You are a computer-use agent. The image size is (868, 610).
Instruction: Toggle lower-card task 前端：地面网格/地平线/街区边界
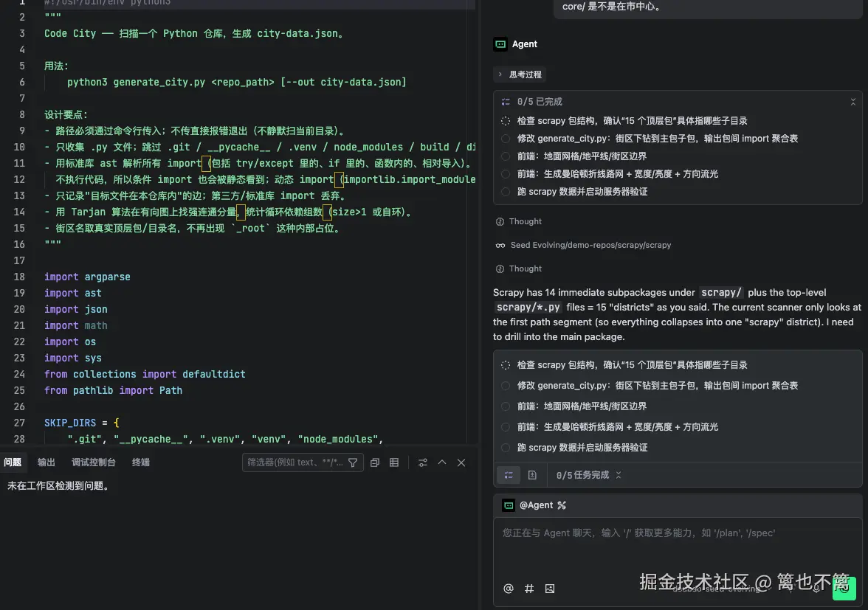(x=506, y=406)
